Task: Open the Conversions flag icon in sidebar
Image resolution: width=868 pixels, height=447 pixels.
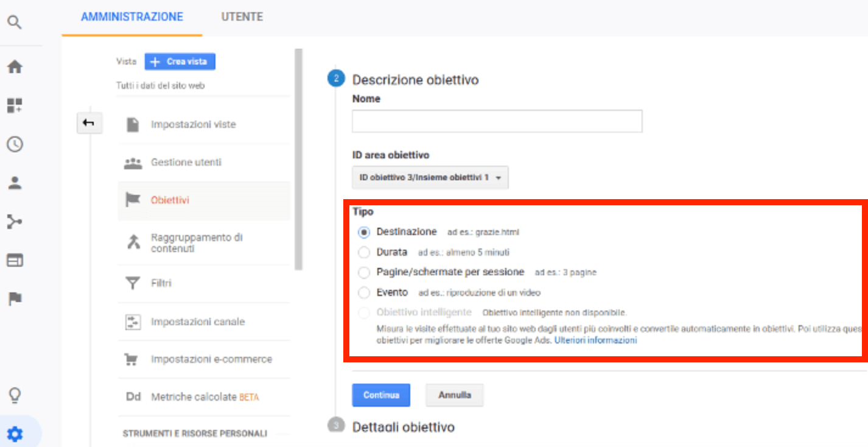Action: 15,299
